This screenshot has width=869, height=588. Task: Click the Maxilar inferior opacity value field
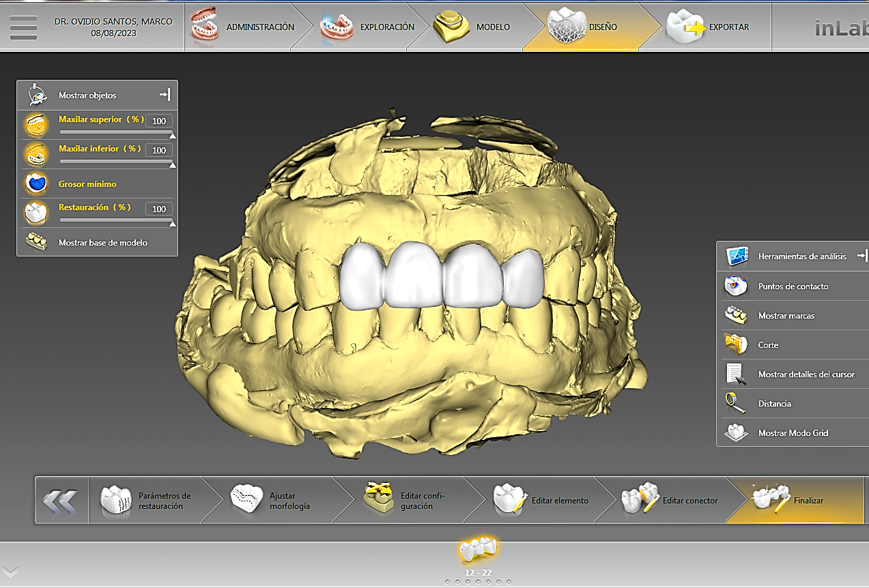159,150
